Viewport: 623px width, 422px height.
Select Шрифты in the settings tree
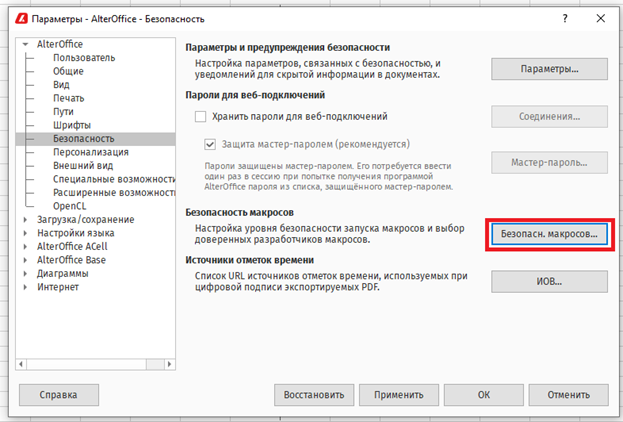coord(72,125)
